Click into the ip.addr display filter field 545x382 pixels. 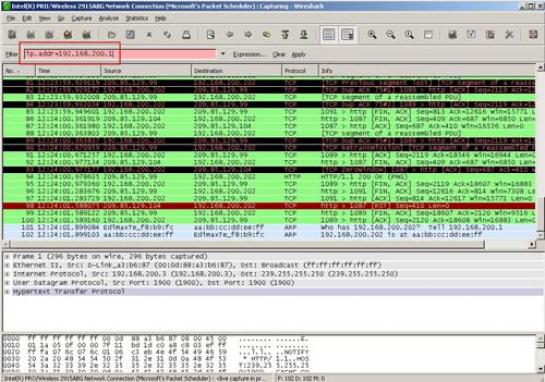(120, 54)
